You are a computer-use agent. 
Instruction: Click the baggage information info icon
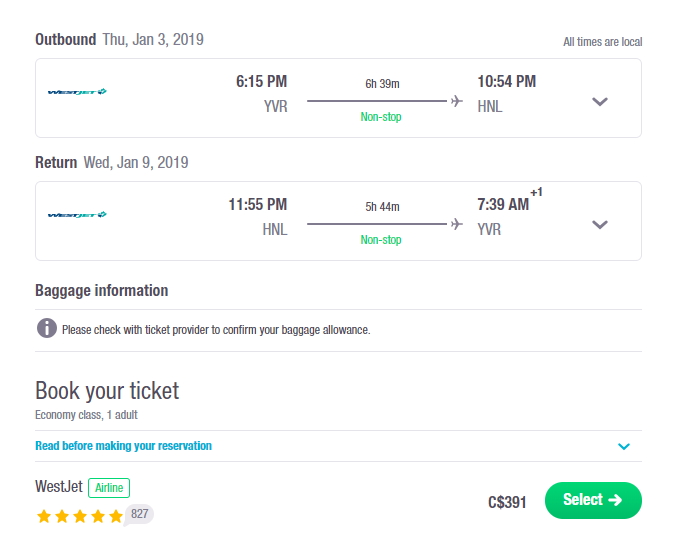coord(47,328)
